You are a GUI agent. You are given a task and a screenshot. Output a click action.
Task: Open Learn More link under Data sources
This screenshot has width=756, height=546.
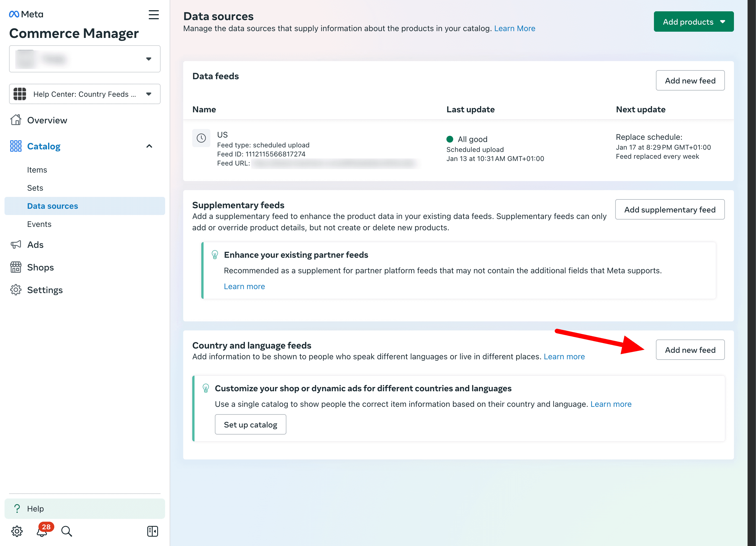pos(514,28)
